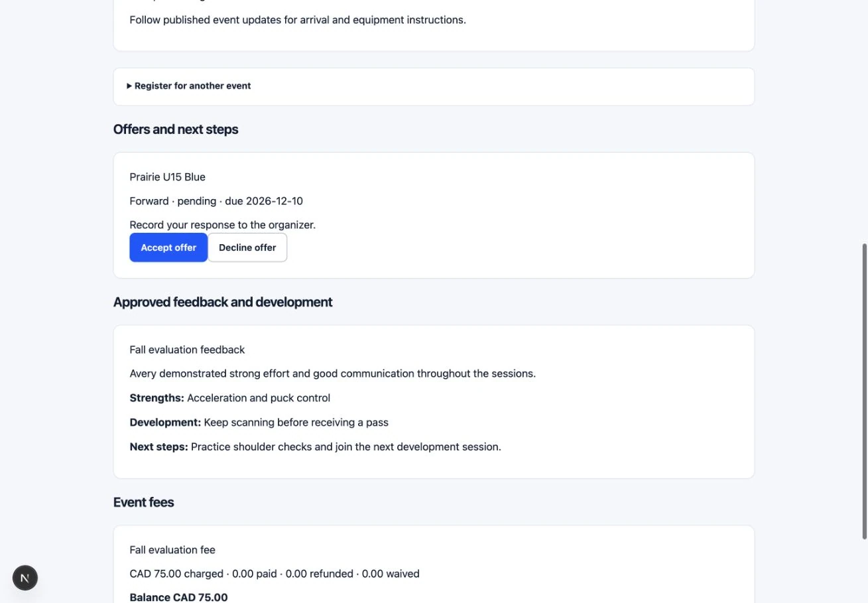The width and height of the screenshot is (868, 603).
Task: Click the Balance CAD 75.00 text
Action: [178, 597]
